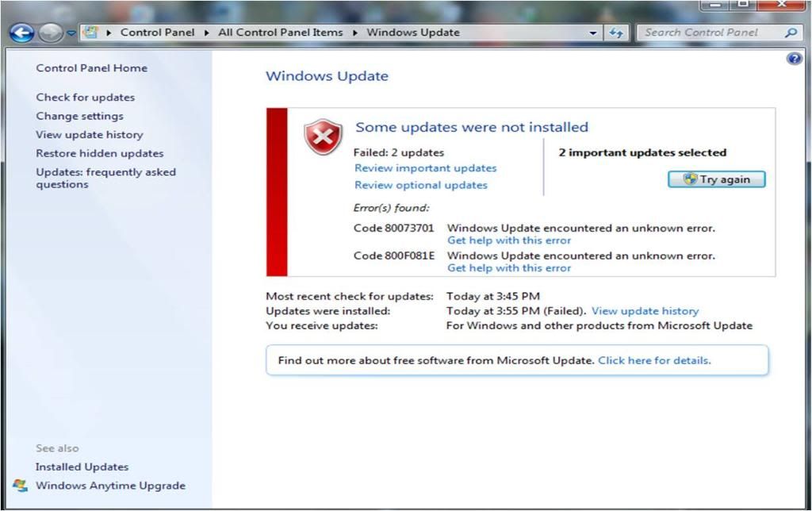812x511 pixels.
Task: Open Change settings in the left pane
Action: point(79,116)
